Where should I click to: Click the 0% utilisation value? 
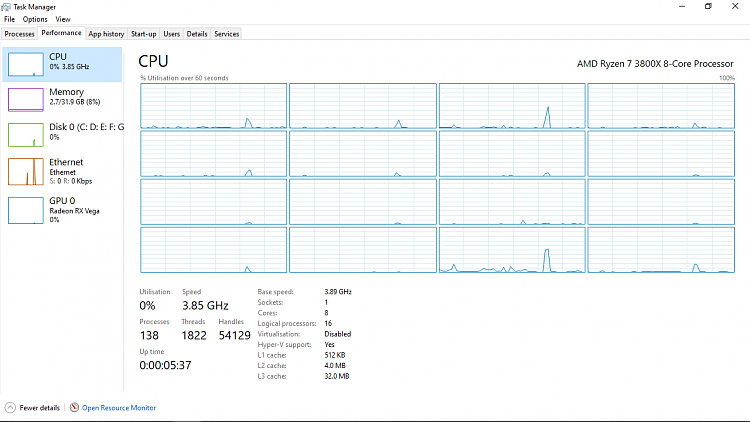tap(147, 306)
